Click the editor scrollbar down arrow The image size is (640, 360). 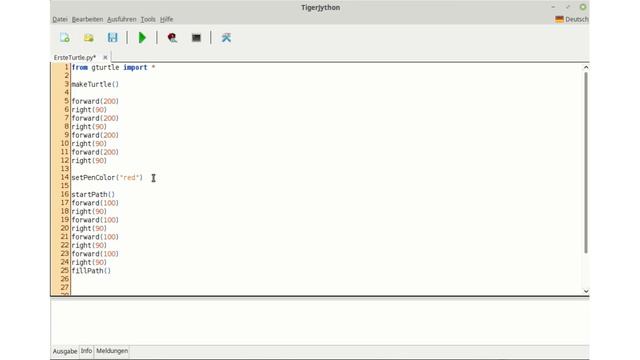[586, 291]
